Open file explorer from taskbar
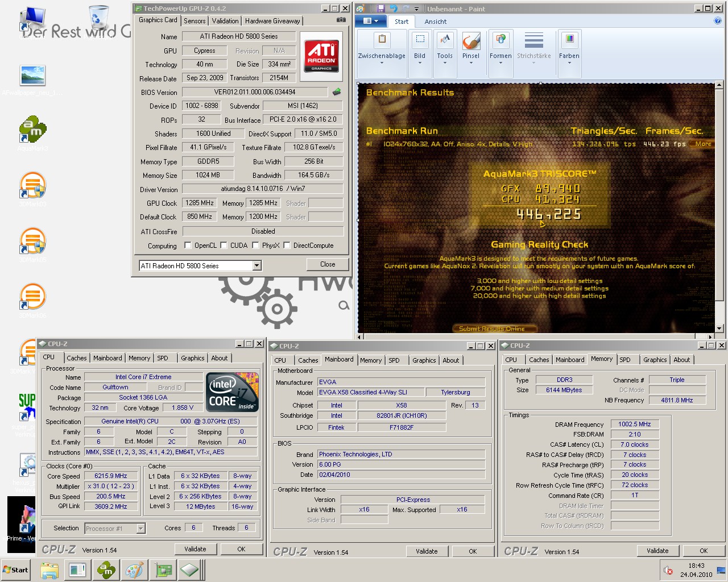Image resolution: width=728 pixels, height=582 pixels. tap(49, 570)
